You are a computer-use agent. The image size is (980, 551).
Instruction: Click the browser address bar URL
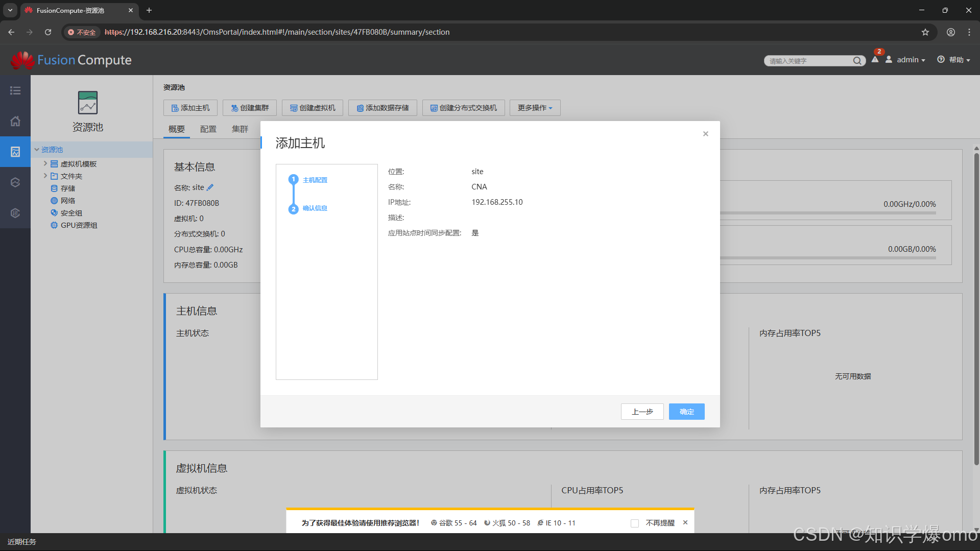click(x=277, y=32)
